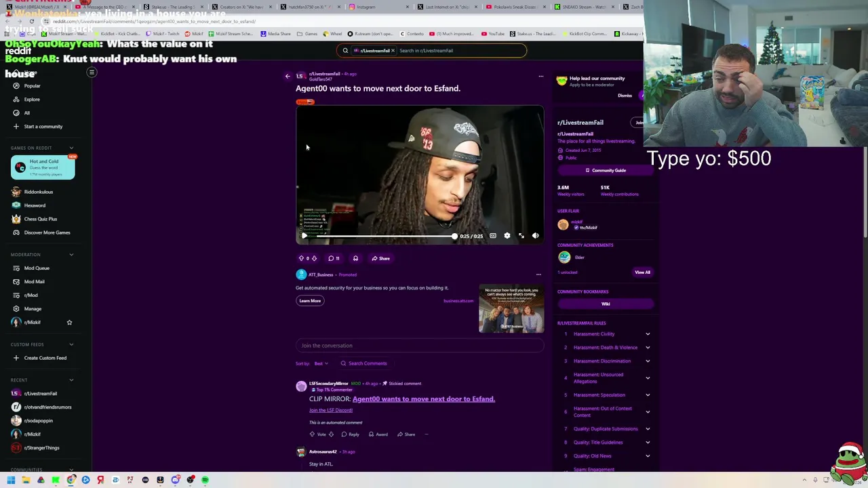Open r/otvandfriendsrumors in Recent
This screenshot has width=868, height=488.
[47, 407]
